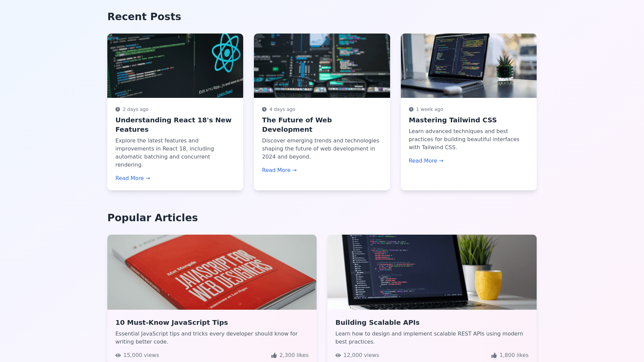Open the laptop with yellow mug image
Viewport: 644px width, 362px height.
[x=432, y=272]
